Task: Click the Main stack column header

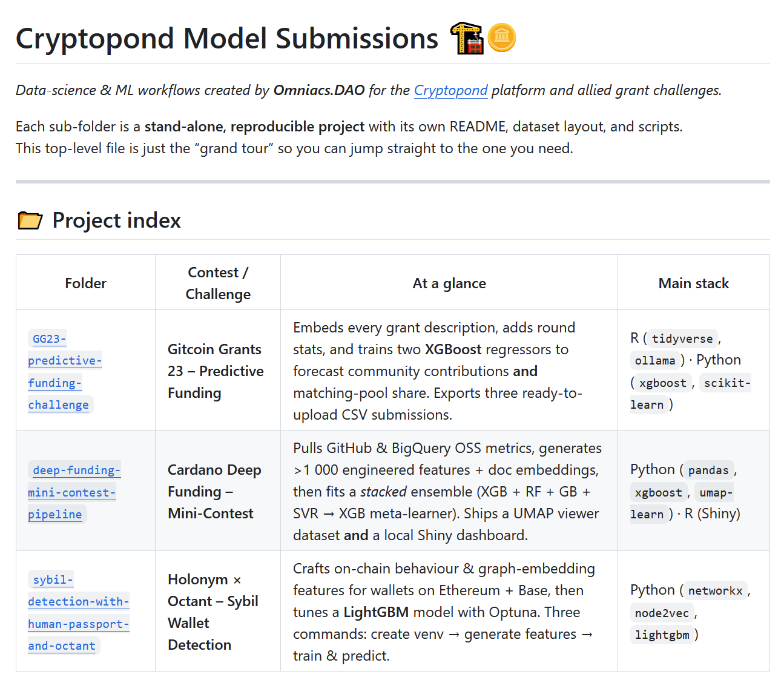Action: click(693, 283)
